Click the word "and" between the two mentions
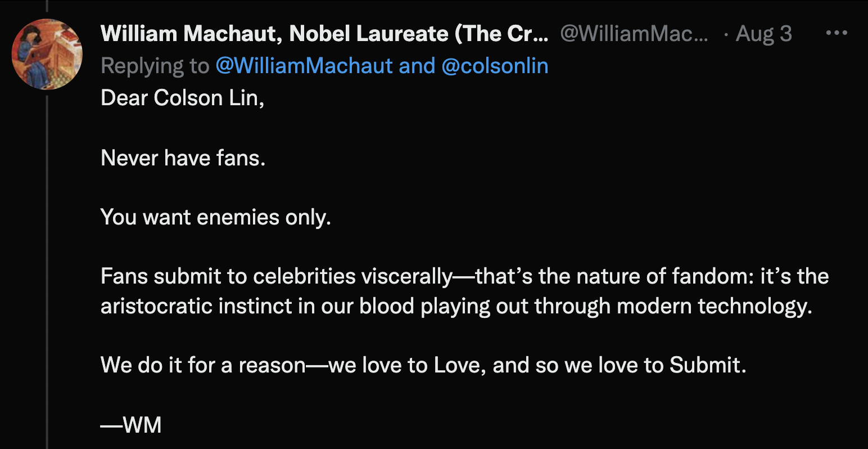Image resolution: width=868 pixels, height=449 pixels. (417, 66)
